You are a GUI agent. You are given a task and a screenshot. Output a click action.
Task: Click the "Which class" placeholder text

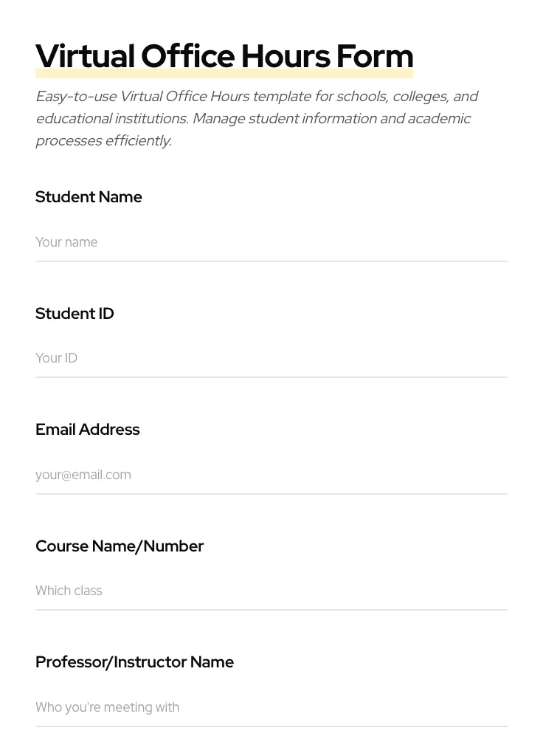pyautogui.click(x=69, y=591)
